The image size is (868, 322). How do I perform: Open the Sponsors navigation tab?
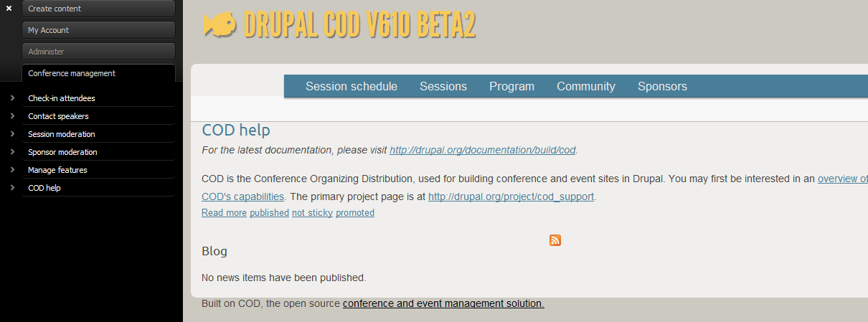pyautogui.click(x=662, y=86)
